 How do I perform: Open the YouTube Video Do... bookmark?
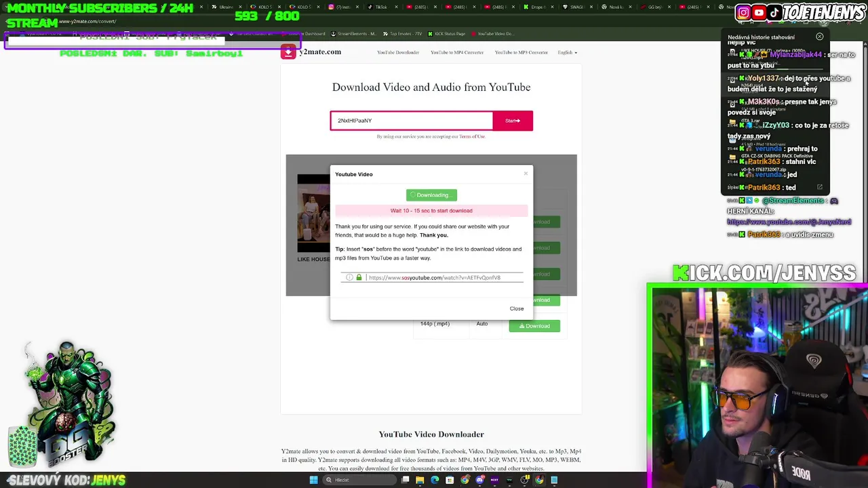492,34
